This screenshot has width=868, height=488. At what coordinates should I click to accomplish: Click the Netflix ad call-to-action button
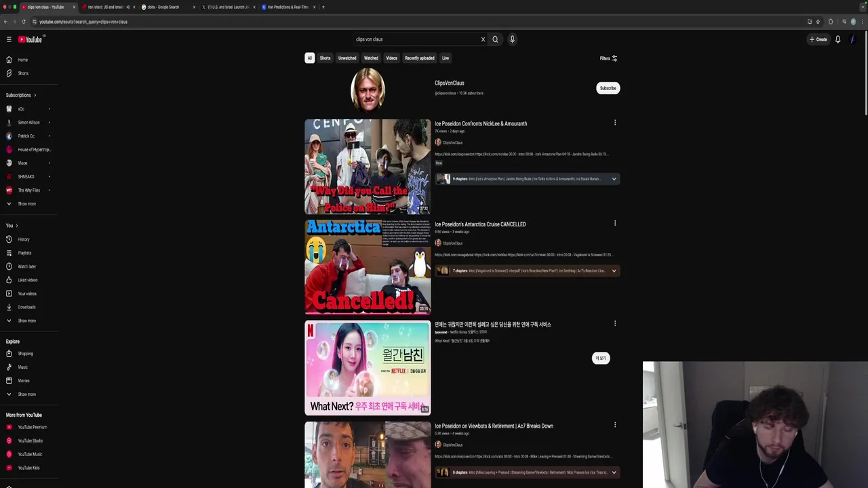(601, 358)
